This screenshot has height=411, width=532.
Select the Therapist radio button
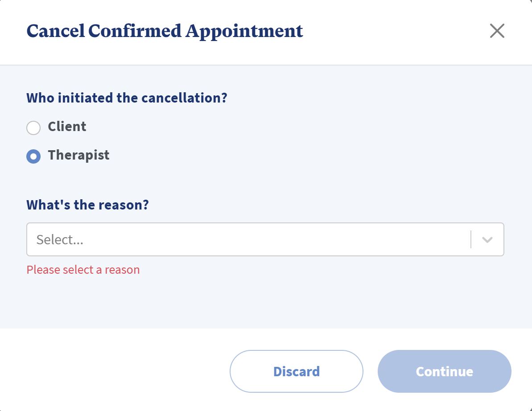[x=33, y=156]
